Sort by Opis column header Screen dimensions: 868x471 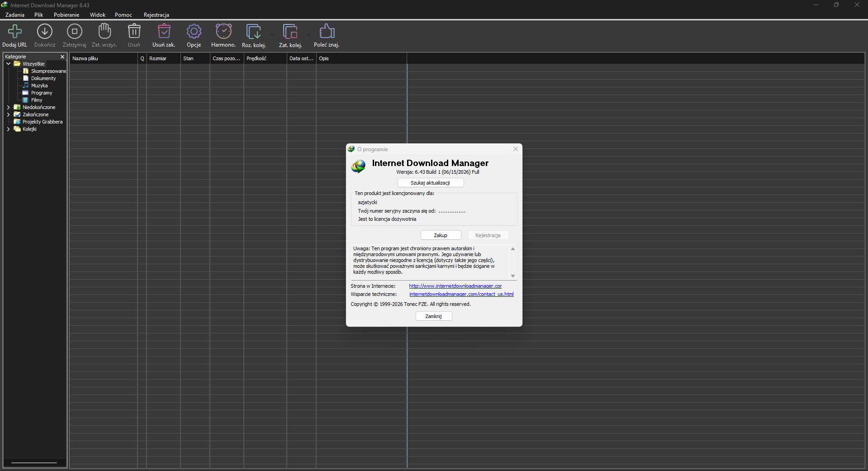(361, 58)
